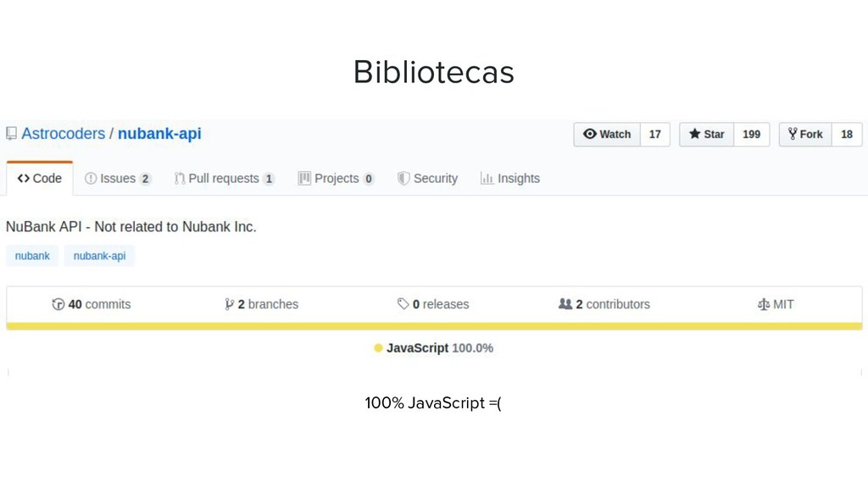The height and width of the screenshot is (488, 868).
Task: Open the nubank-api repository link
Action: 159,133
